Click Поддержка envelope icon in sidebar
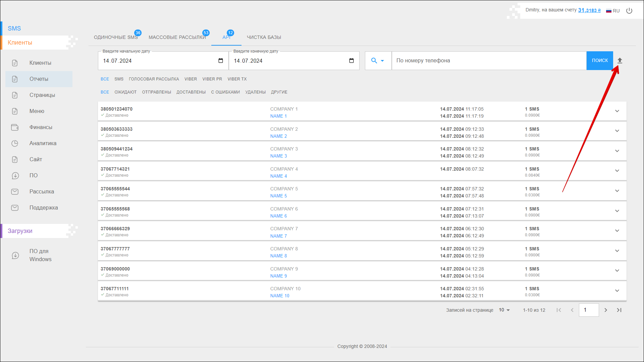This screenshot has width=644, height=362. pyautogui.click(x=15, y=208)
